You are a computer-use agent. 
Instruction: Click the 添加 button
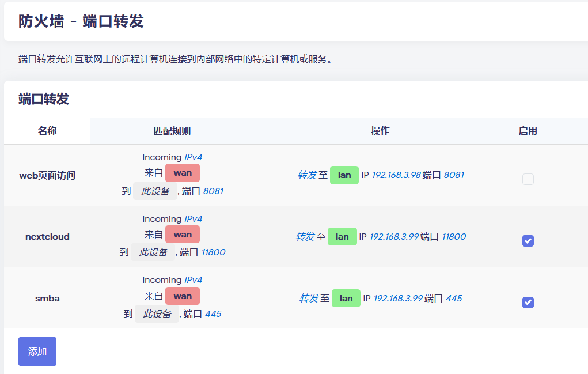(x=37, y=352)
